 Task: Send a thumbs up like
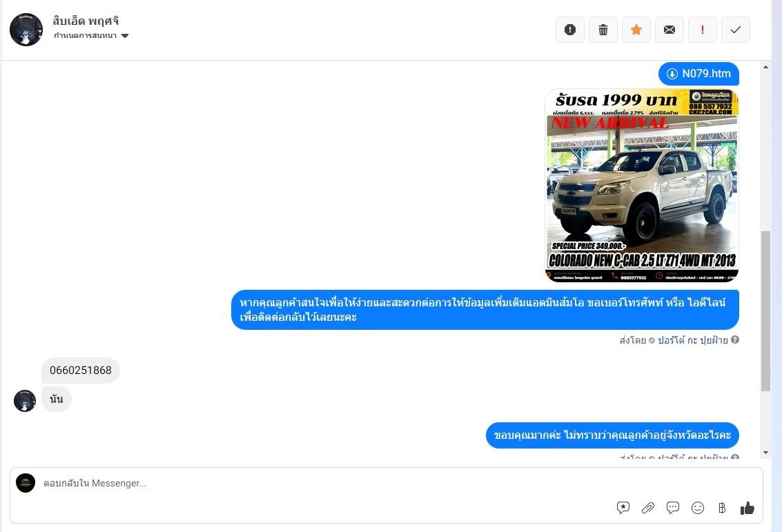click(747, 508)
